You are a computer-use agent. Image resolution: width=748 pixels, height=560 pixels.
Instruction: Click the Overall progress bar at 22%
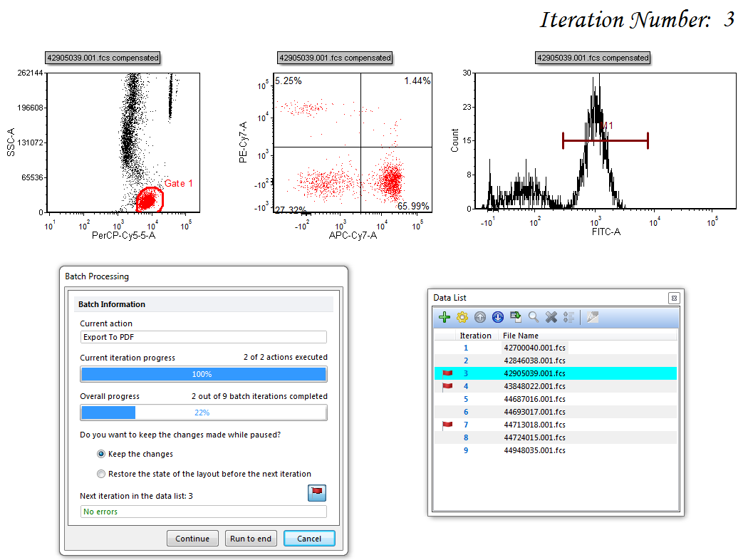point(204,413)
